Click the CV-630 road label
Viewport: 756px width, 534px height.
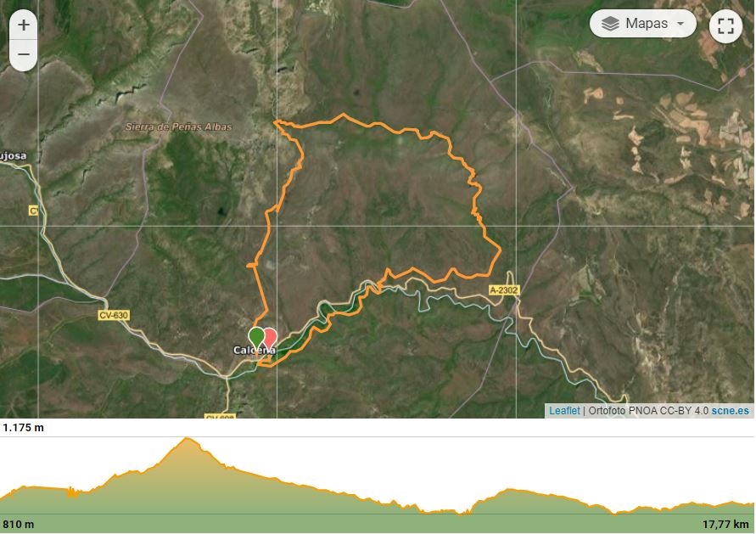coord(114,316)
